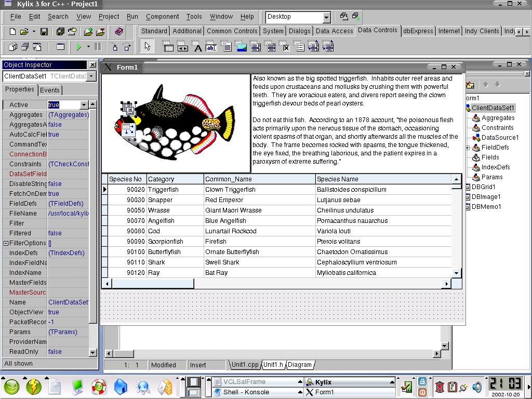This screenshot has height=399, width=532.
Task: Select DataSource1 in the object tree
Action: [499, 138]
